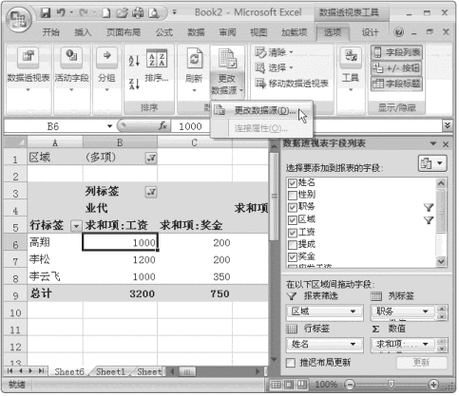Viewport: 459px width, 396px height.
Task: Switch to normal view in status bar
Action: 276,385
